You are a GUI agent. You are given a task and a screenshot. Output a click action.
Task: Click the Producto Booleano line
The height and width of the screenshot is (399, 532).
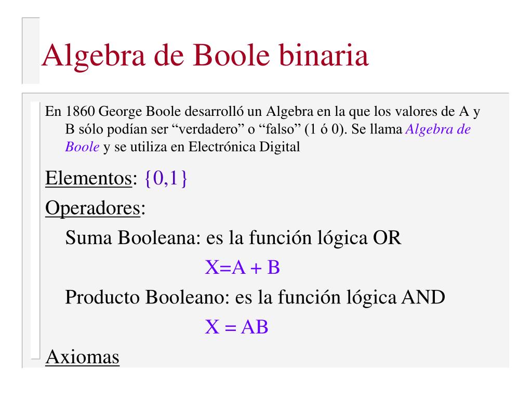point(255,297)
